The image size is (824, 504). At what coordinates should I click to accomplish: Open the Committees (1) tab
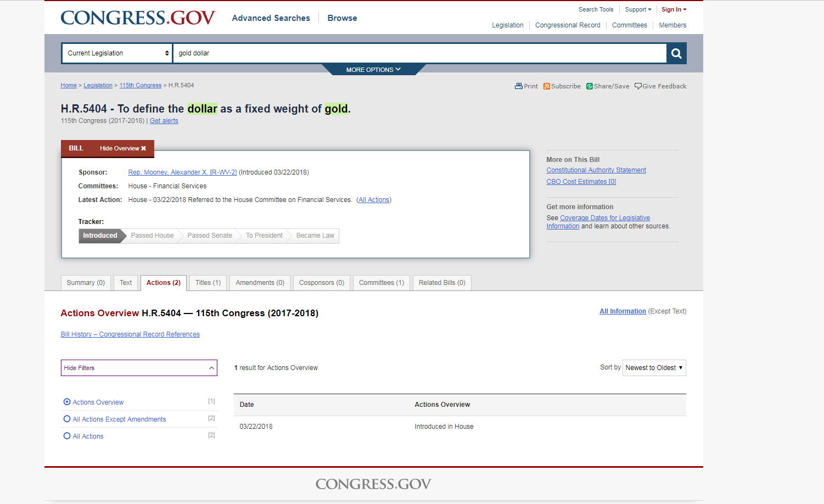point(382,283)
